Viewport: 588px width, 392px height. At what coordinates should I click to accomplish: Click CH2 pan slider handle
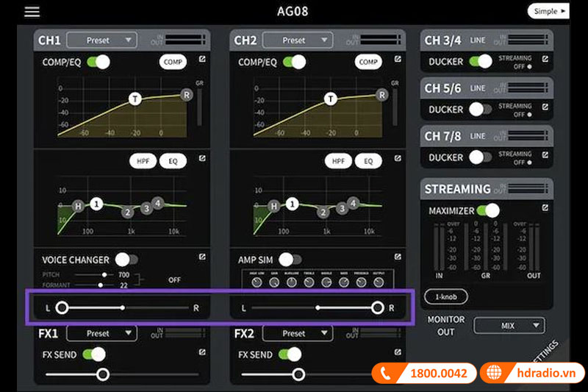378,307
